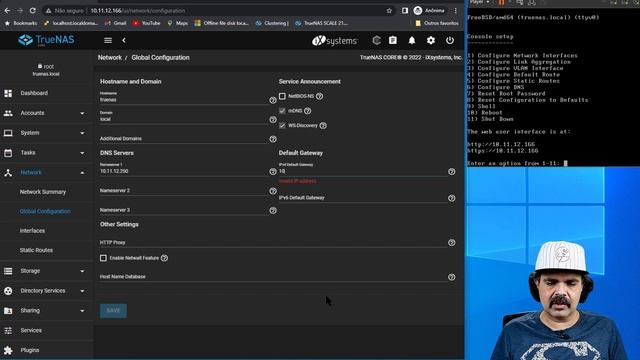Screen dimensions: 640x360
Task: Open the Dashboard sidebar icon
Action: pyautogui.click(x=8, y=93)
